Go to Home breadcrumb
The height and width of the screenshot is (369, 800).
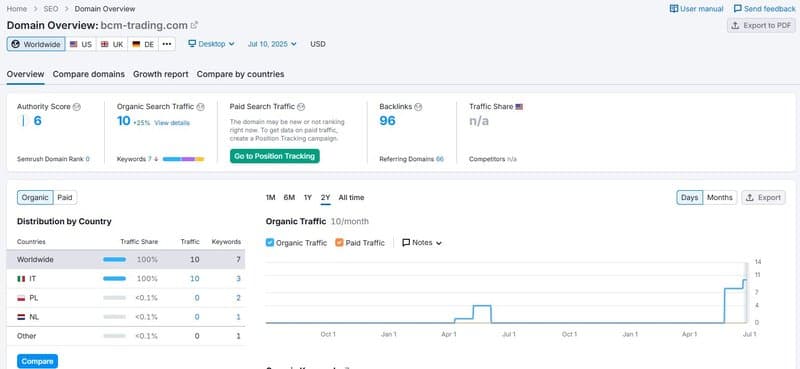(x=17, y=9)
